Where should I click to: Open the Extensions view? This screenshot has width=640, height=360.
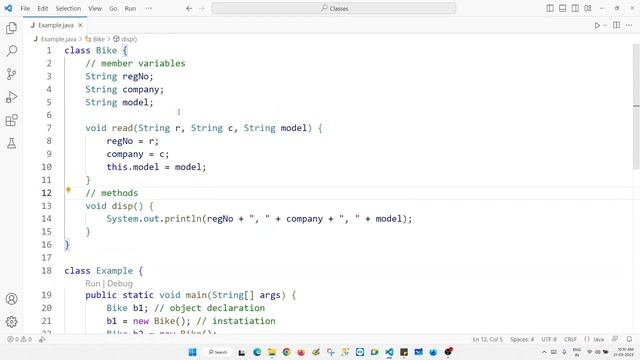point(11,120)
